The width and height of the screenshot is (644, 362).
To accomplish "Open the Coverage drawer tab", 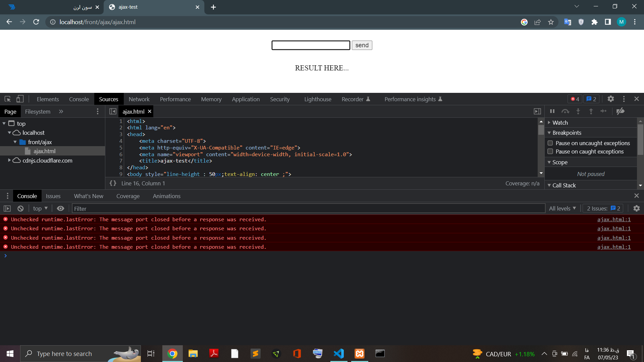I will (128, 196).
